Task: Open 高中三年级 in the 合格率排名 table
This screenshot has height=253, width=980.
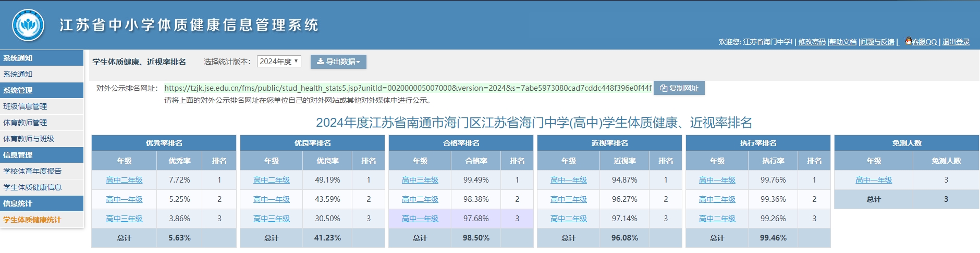Action: click(x=420, y=180)
